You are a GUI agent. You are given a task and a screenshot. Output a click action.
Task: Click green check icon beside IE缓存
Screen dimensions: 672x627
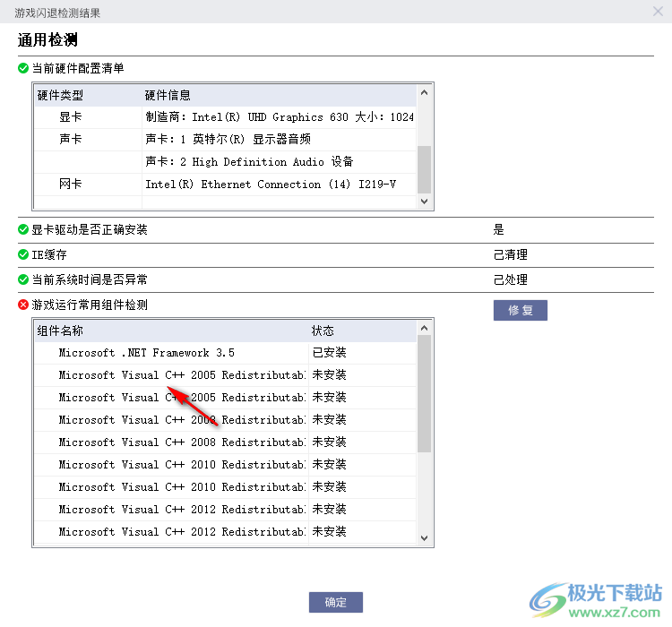[x=23, y=254]
